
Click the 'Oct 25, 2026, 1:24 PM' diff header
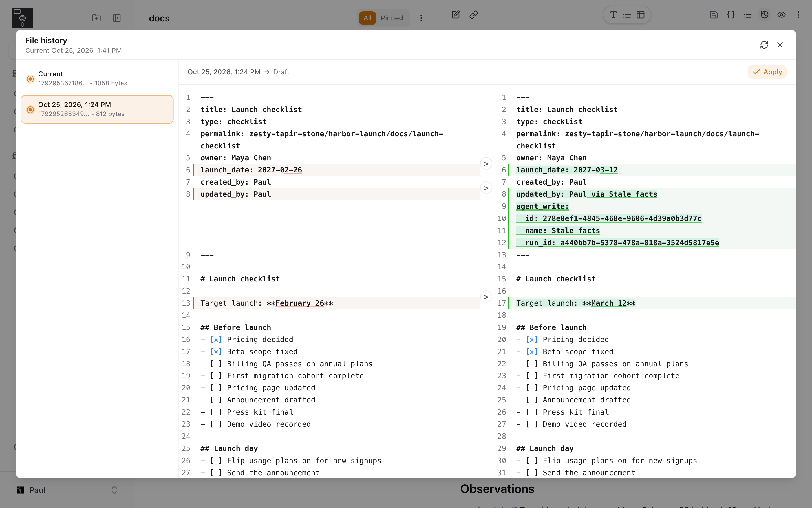point(224,72)
